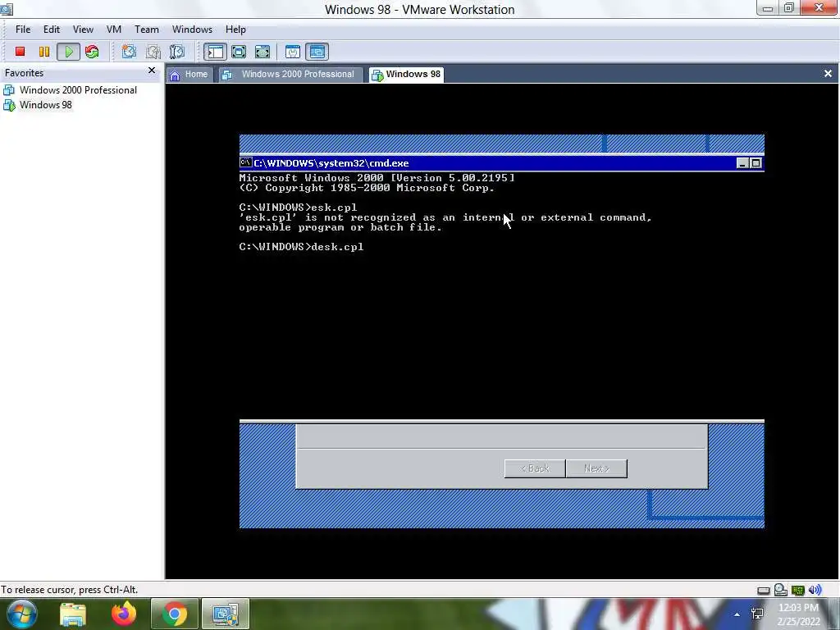The height and width of the screenshot is (630, 840).
Task: Click the console view icon in the toolbar
Action: pos(317,52)
